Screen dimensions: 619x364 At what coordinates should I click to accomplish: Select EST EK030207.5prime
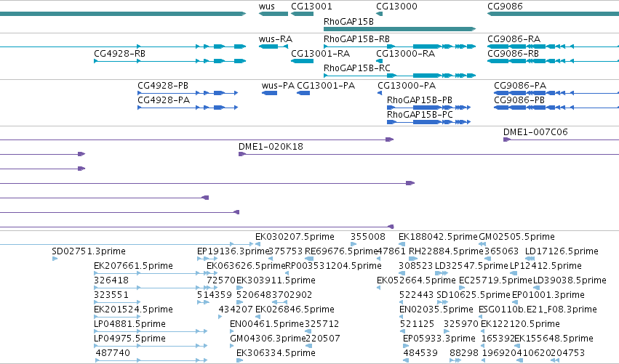click(x=295, y=237)
